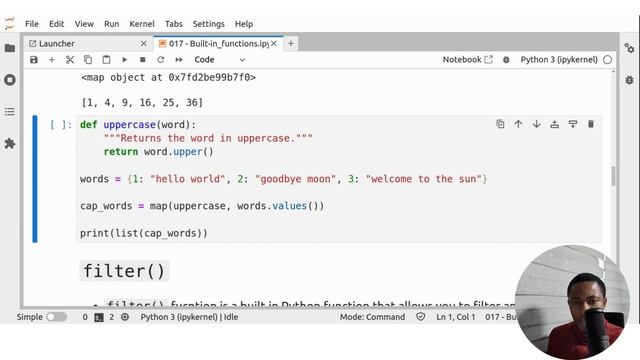Insert a cell below with plus icon
640x360 pixels.
pos(52,60)
